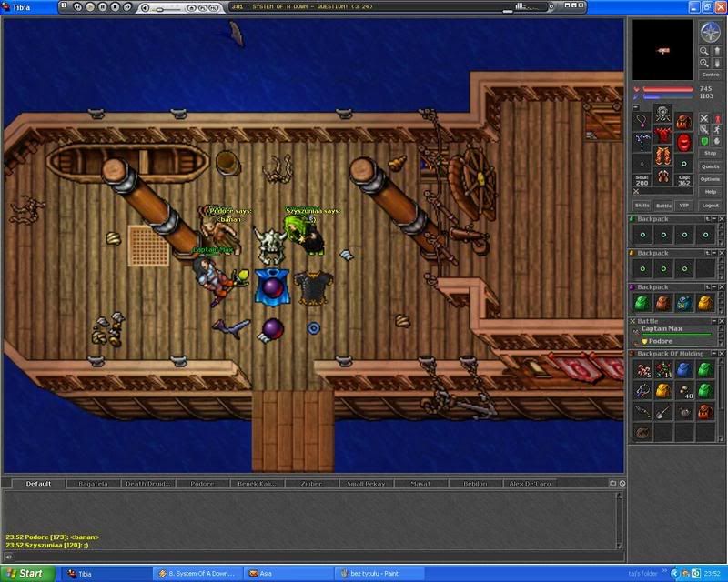Zoom out the minimap
The image size is (728, 582).
704,51
